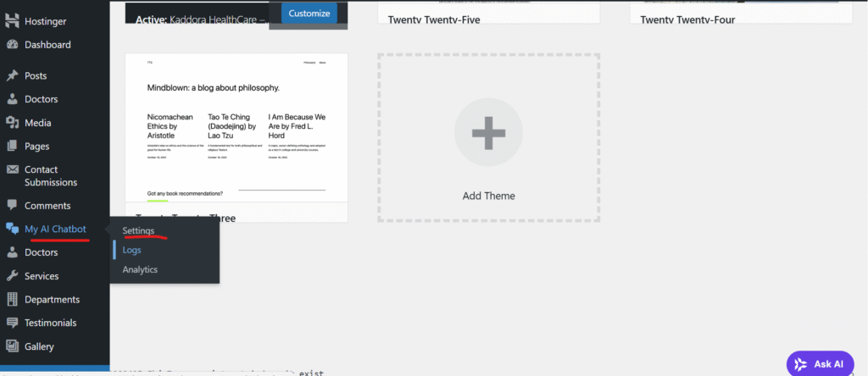Open Settings in My AI Chatbot submenu

[x=138, y=230]
